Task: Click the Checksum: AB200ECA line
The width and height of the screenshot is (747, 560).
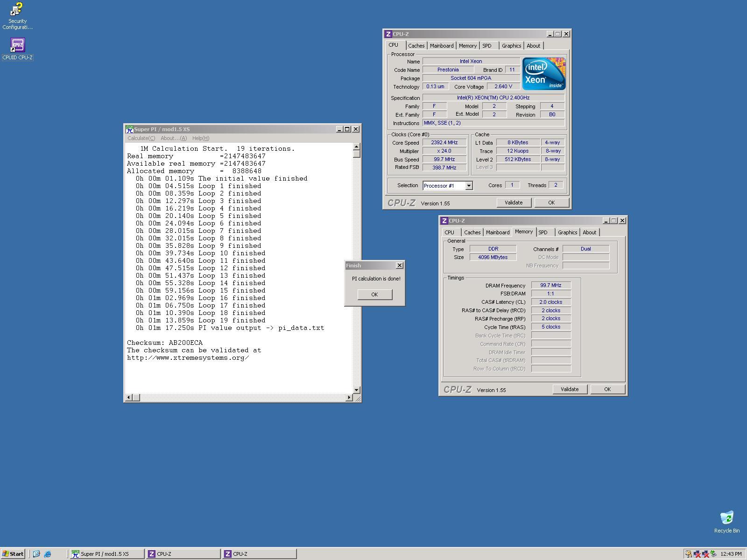Action: point(165,343)
